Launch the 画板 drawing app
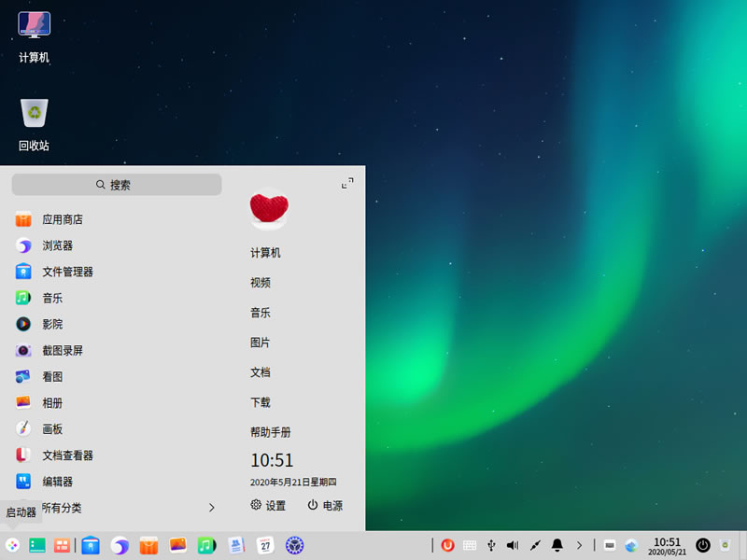This screenshot has width=747, height=560. [x=51, y=429]
